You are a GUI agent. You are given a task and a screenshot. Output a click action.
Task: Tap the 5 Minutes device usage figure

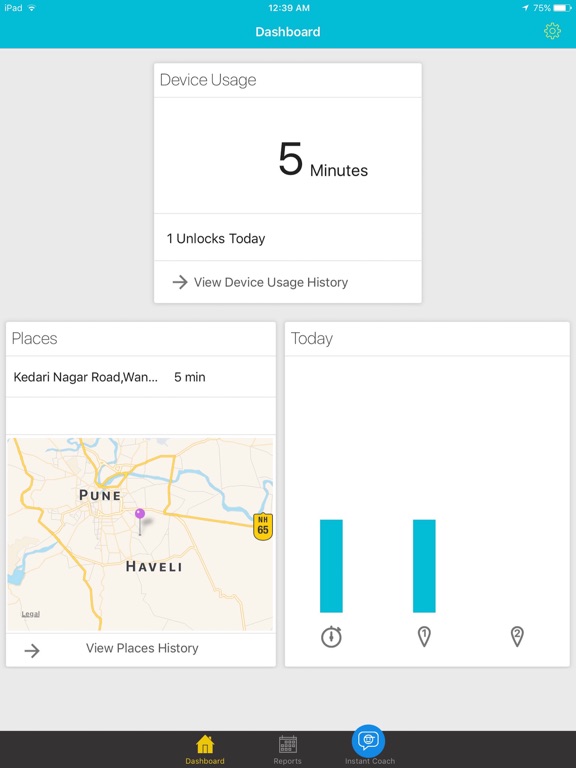[323, 159]
